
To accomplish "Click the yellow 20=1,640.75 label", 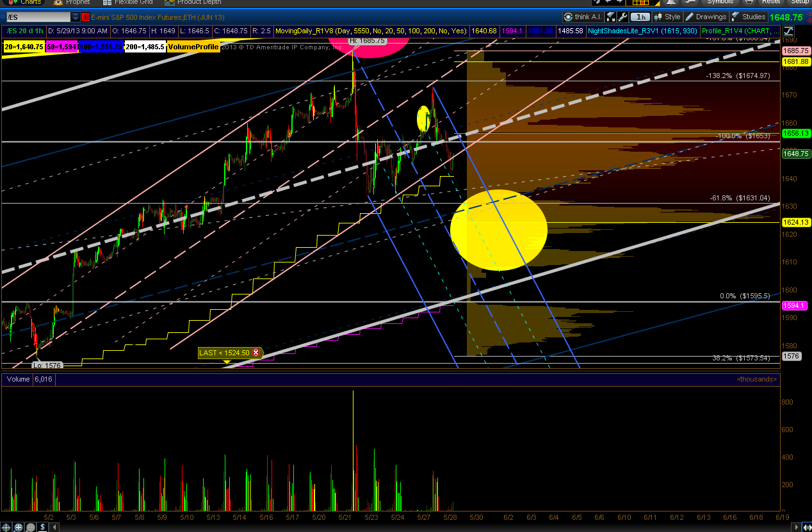I will (x=24, y=47).
